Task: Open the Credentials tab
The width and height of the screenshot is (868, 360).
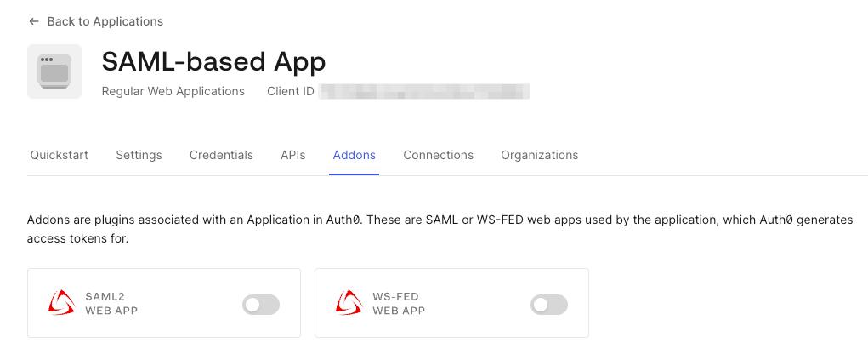Action: pos(221,155)
